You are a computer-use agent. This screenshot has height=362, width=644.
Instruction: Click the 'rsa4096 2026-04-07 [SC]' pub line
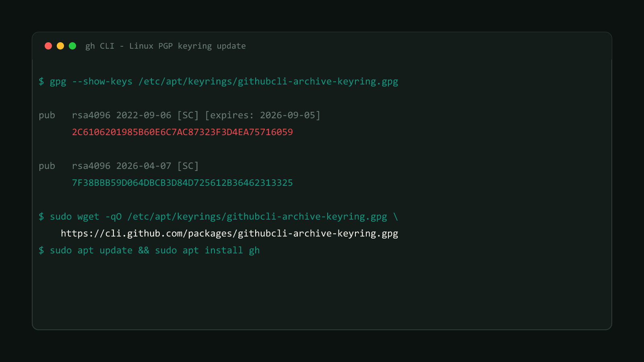point(119,166)
